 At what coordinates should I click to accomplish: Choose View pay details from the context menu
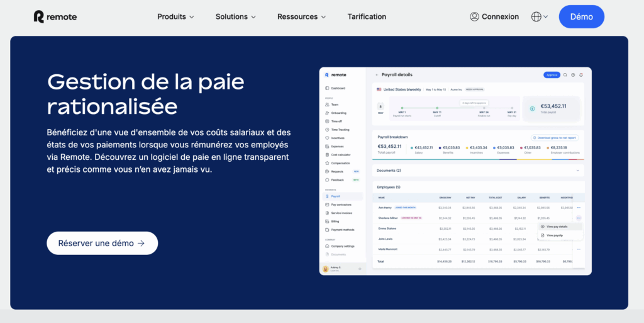(x=560, y=227)
